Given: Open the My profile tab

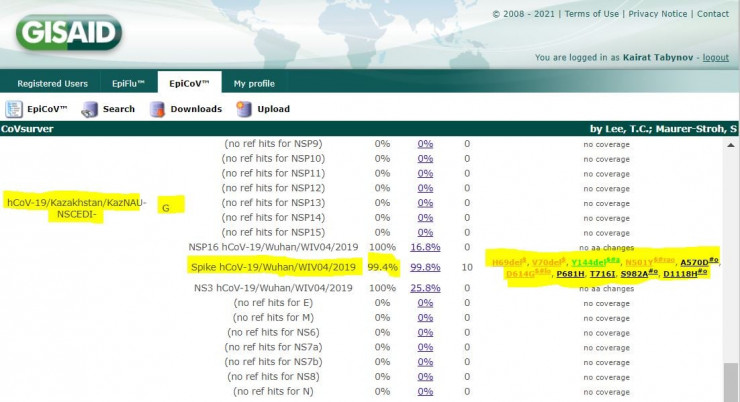Looking at the screenshot, I should click(253, 83).
